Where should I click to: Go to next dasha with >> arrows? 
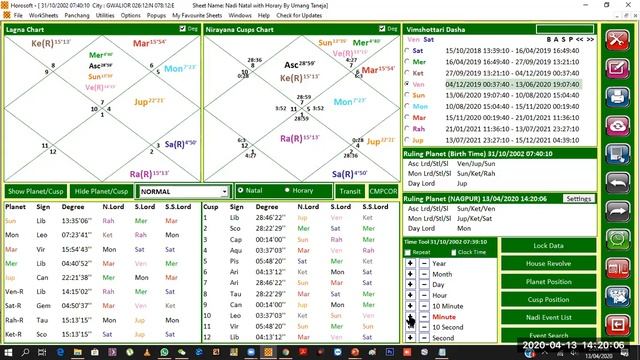pos(590,40)
